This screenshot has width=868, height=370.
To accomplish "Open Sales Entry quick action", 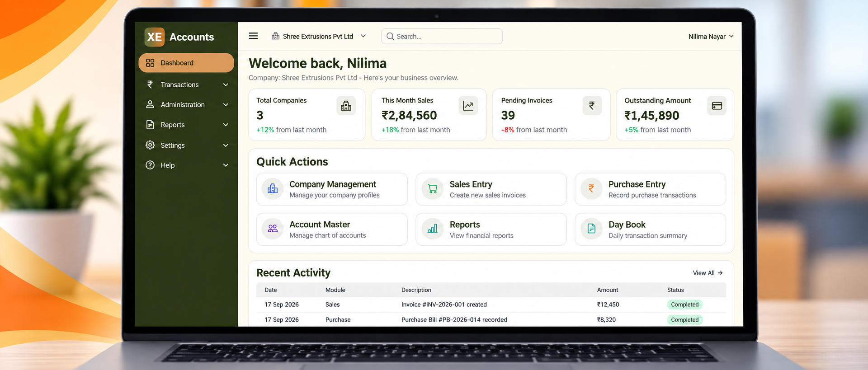I will [x=491, y=189].
